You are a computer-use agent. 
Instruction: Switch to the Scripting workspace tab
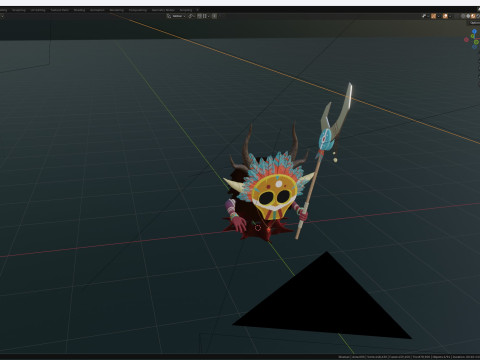click(186, 10)
